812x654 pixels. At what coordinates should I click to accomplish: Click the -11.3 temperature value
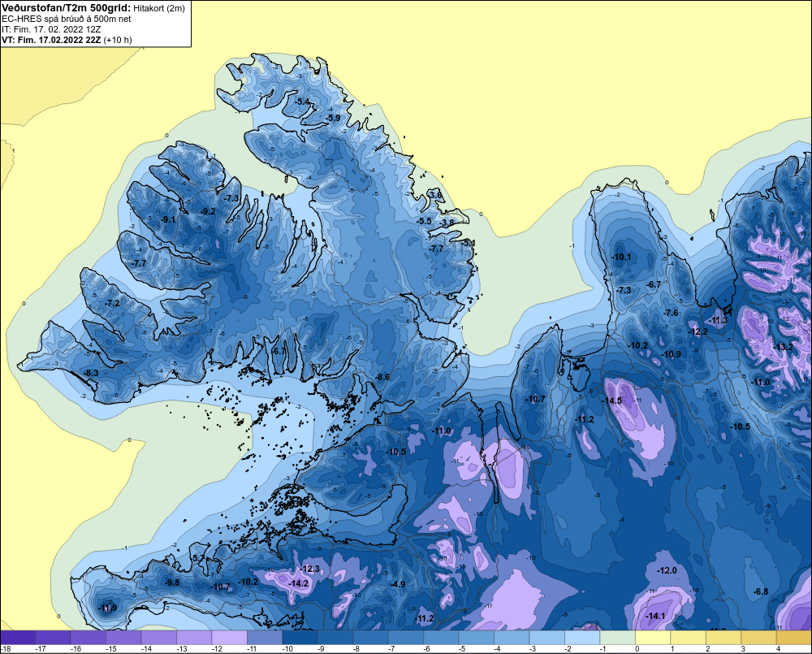click(x=718, y=320)
